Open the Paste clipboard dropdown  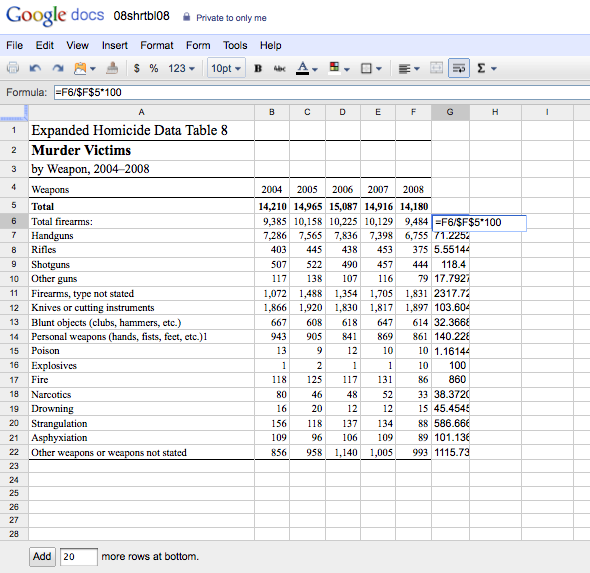click(85, 68)
